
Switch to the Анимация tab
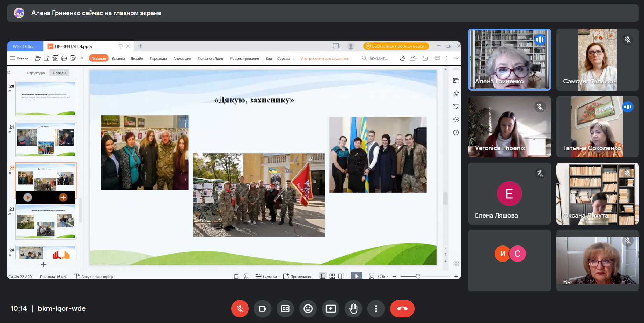pyautogui.click(x=182, y=58)
